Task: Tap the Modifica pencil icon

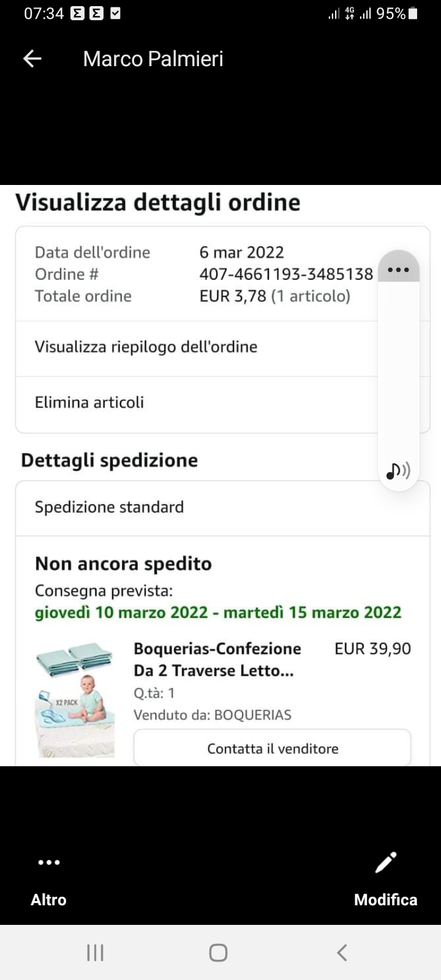Action: [x=386, y=862]
